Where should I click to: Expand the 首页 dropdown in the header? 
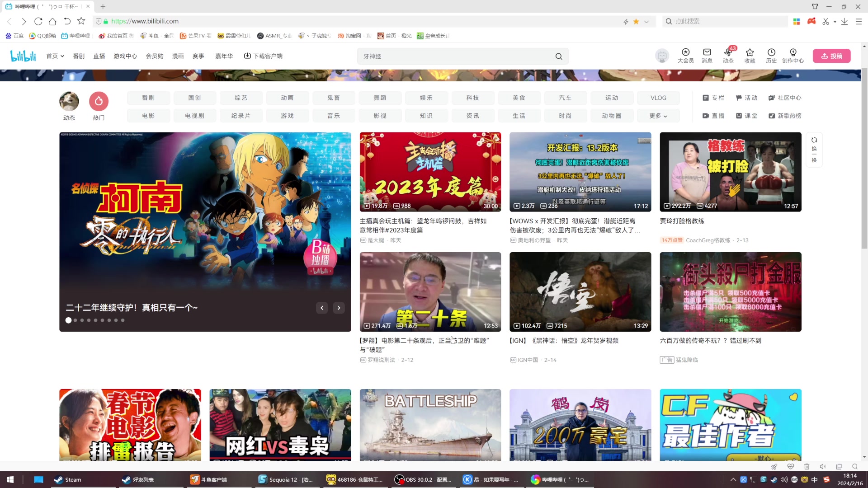(56, 56)
